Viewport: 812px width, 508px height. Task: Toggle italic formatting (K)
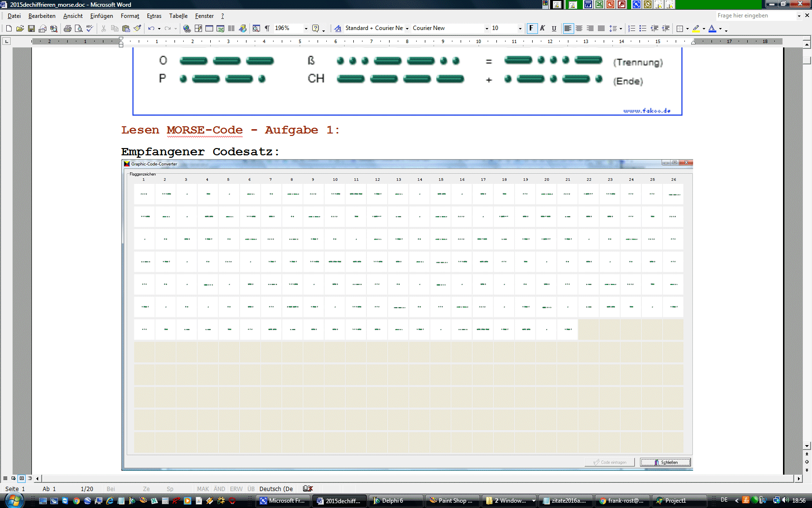coord(543,29)
